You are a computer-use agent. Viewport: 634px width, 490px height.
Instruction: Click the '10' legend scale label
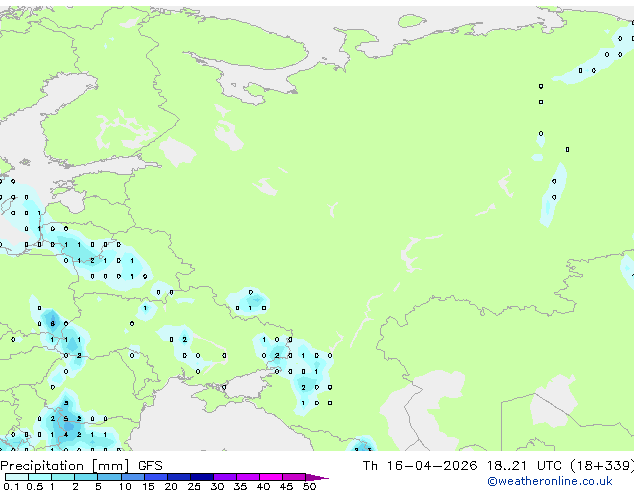[125, 486]
